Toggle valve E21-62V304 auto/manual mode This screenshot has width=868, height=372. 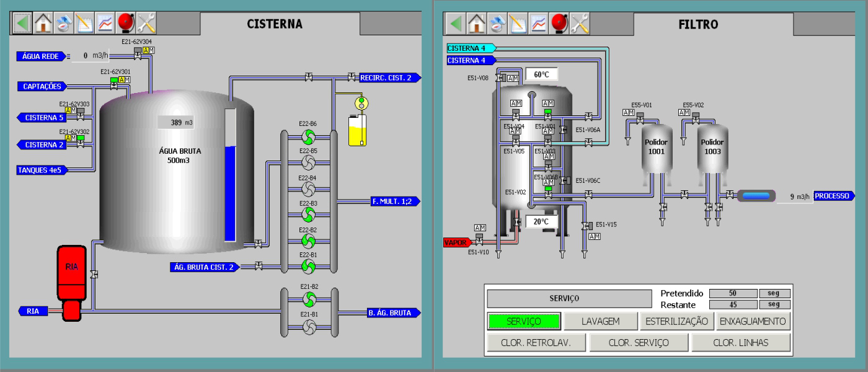149,50
